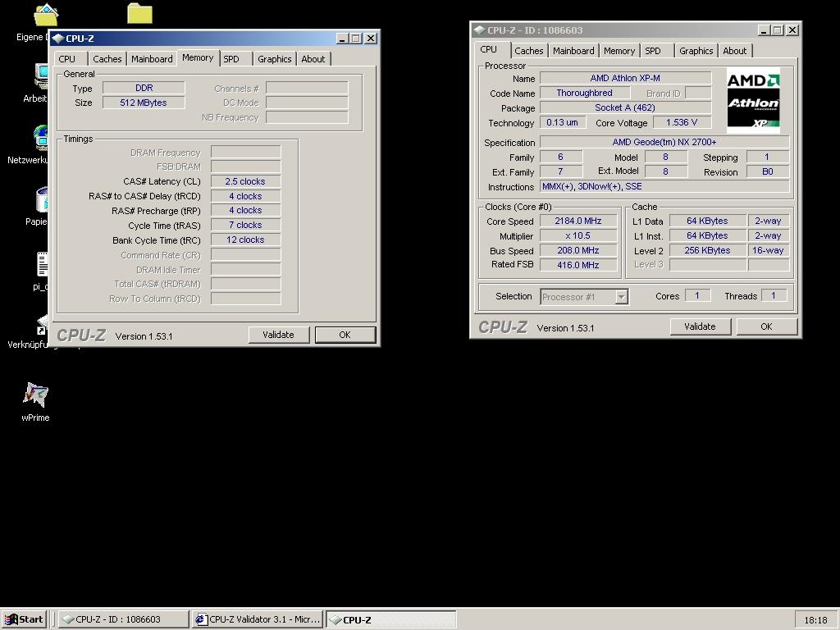Screen dimensions: 840x630
Task: Close the CPU-Z ID 1086603 window
Action: [x=792, y=30]
